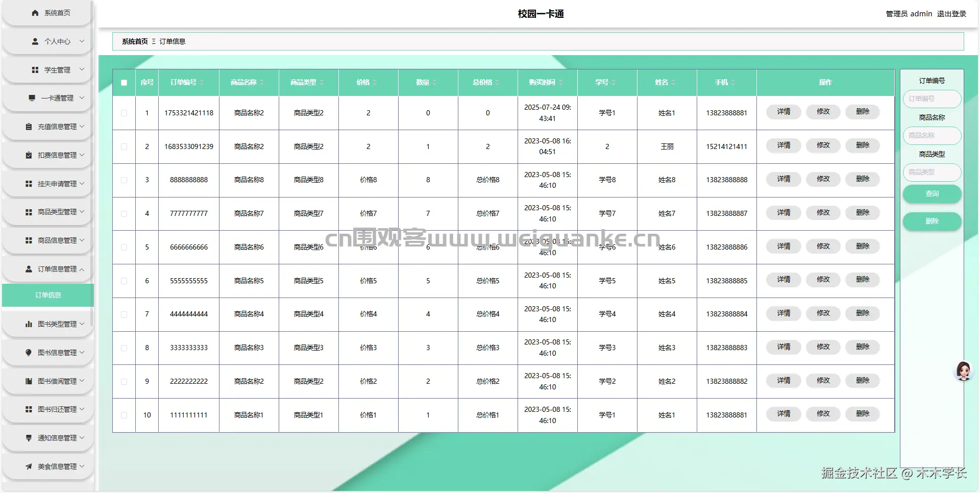This screenshot has width=980, height=493.
Task: Click the book icon beside 图书借阅管理
Action: pyautogui.click(x=29, y=381)
